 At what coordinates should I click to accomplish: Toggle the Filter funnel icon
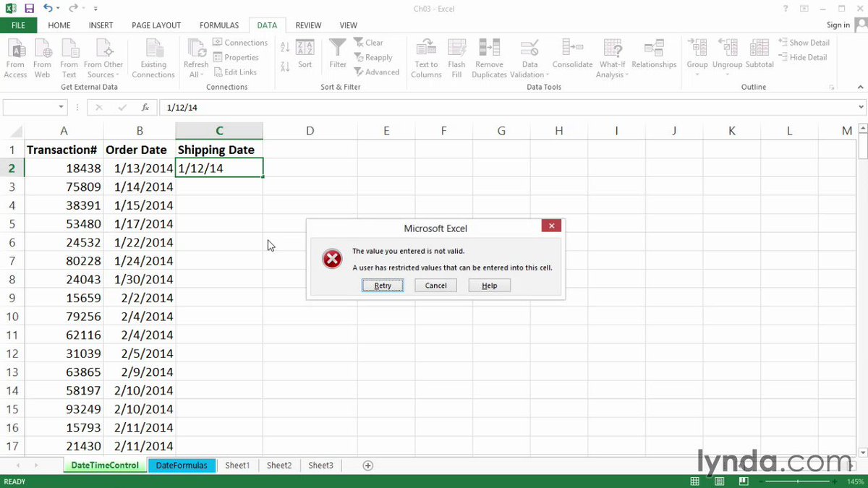pos(338,54)
